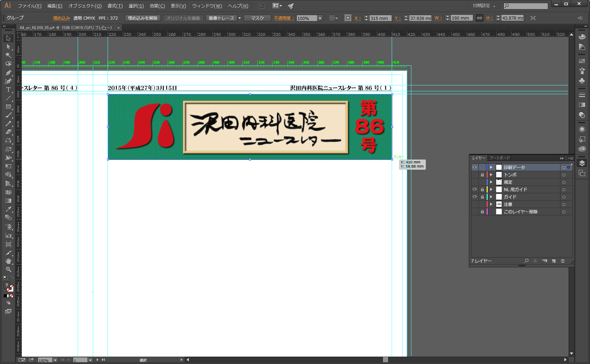Hide the 印刷データ layer
The image size is (590, 364).
[x=475, y=167]
